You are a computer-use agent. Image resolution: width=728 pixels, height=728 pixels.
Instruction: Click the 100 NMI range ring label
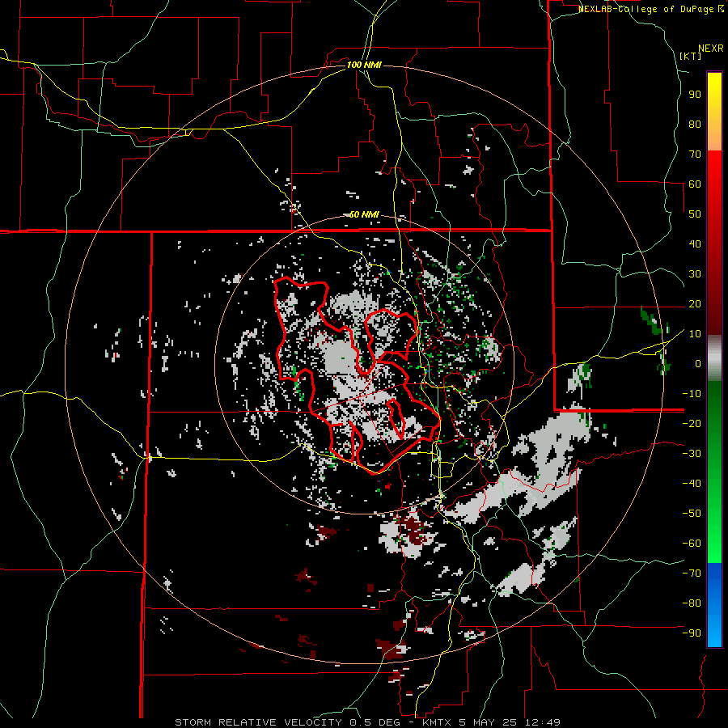click(364, 65)
